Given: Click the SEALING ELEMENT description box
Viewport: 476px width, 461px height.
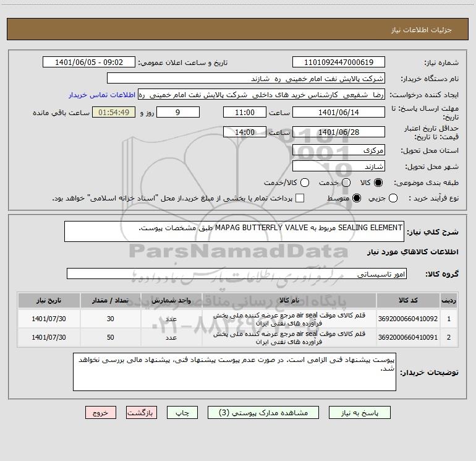Looking at the screenshot, I should pos(234,231).
